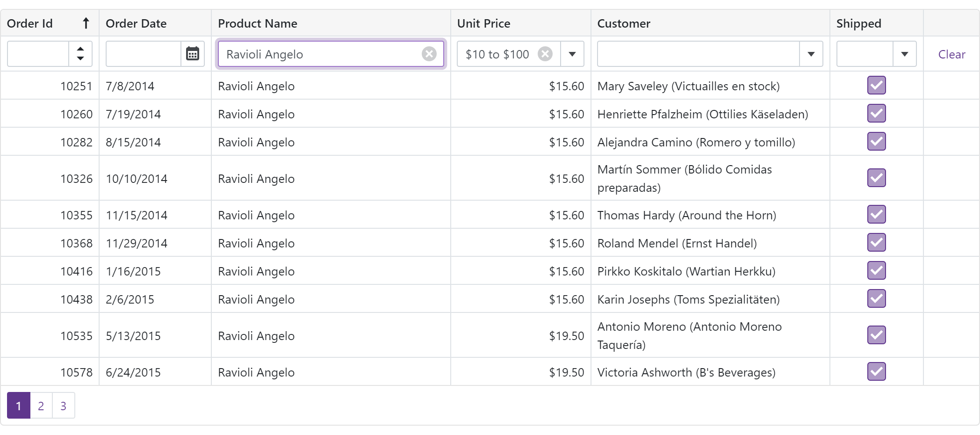Expand the Unit Price filter dropdown
Image resolution: width=980 pixels, height=435 pixels.
572,54
